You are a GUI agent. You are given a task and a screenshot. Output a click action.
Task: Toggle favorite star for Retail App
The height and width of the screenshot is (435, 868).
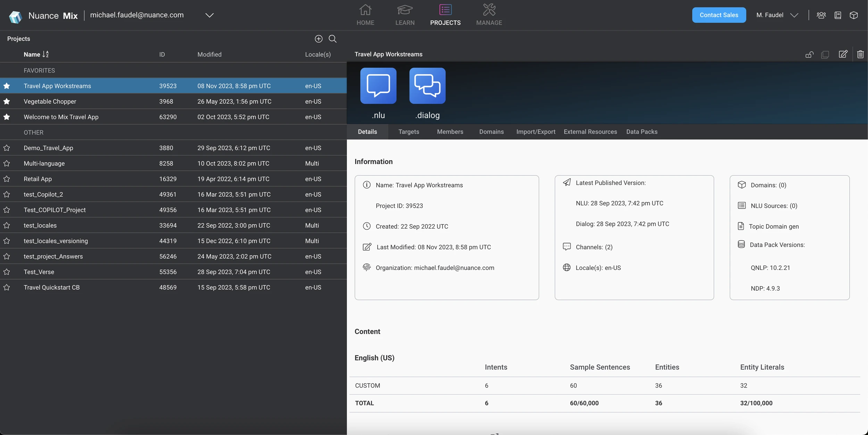[7, 179]
